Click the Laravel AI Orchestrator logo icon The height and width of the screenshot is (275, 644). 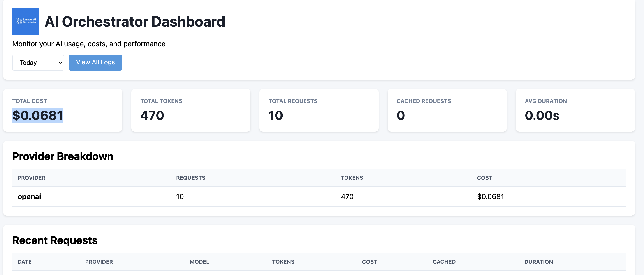(25, 21)
